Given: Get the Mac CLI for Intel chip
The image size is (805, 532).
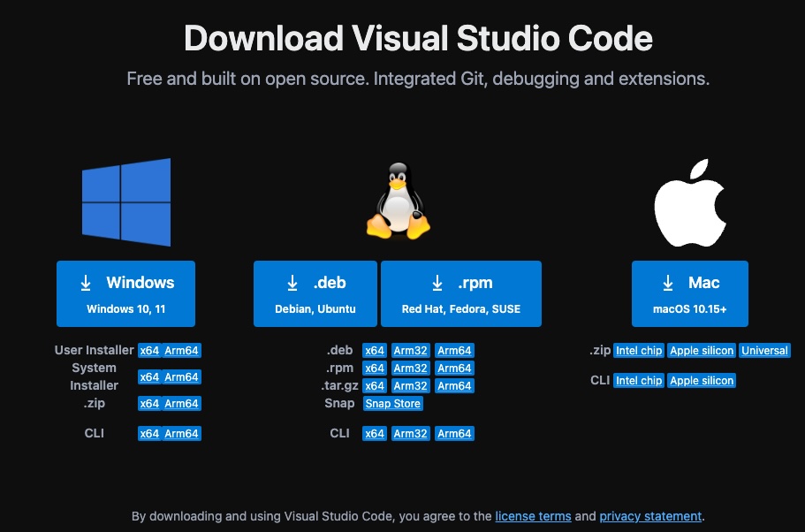Looking at the screenshot, I should coord(639,381).
